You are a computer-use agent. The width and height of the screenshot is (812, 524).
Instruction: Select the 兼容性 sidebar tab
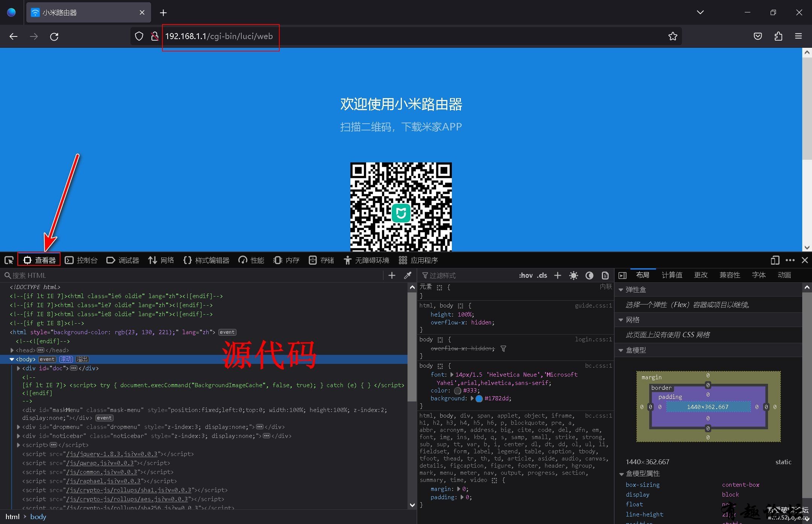coord(730,275)
